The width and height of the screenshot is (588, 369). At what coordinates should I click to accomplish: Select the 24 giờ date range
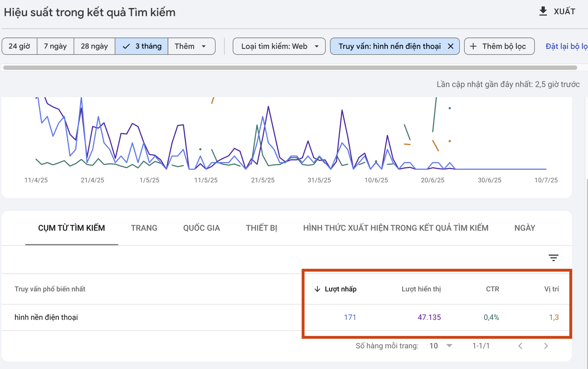[x=19, y=46]
